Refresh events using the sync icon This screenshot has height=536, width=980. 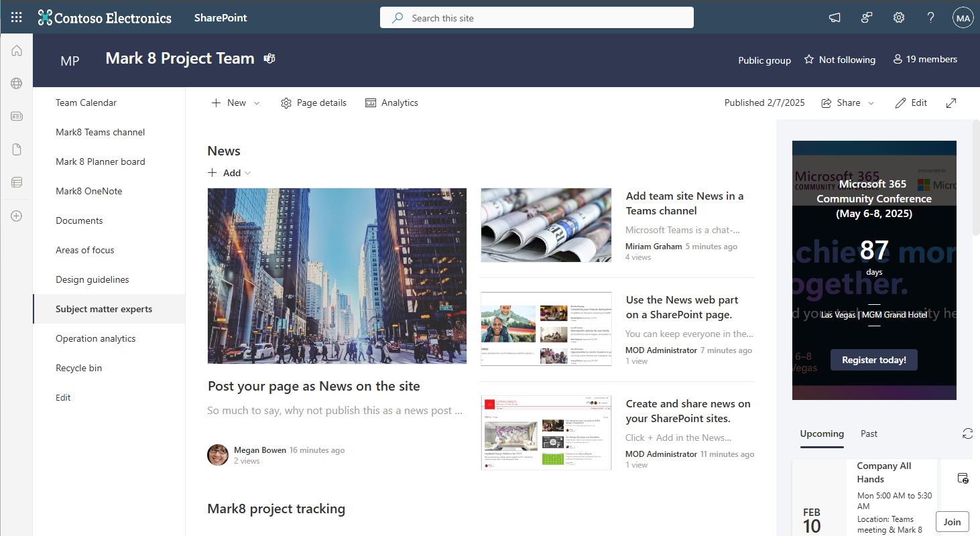pos(967,433)
